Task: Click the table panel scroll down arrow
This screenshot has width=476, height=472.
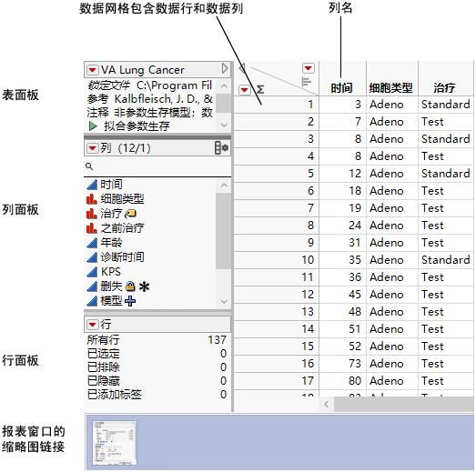Action: [224, 125]
